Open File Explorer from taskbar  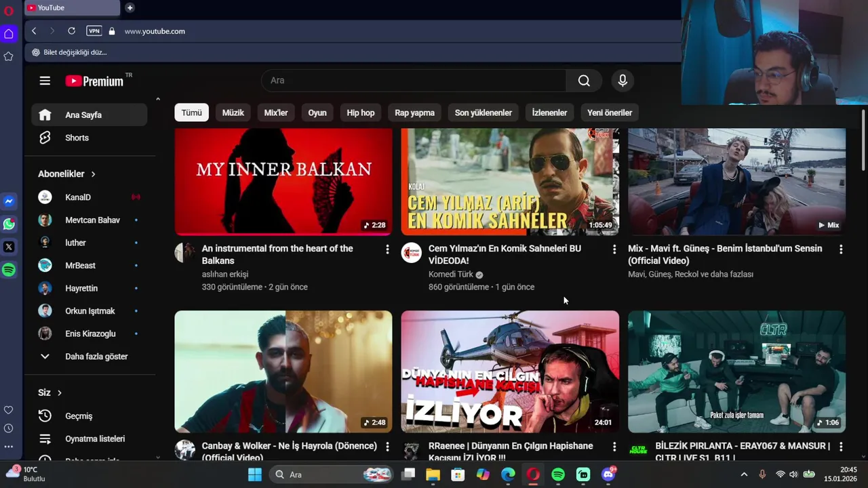point(433,474)
